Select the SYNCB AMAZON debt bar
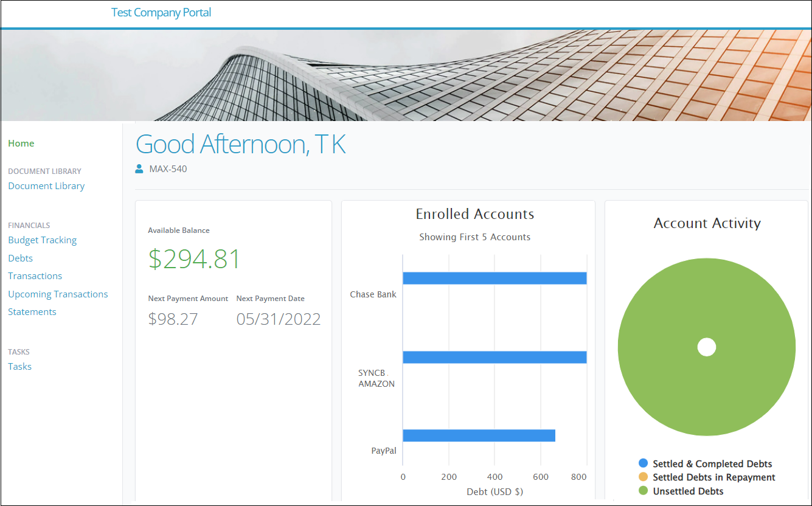812x506 pixels. coord(494,357)
